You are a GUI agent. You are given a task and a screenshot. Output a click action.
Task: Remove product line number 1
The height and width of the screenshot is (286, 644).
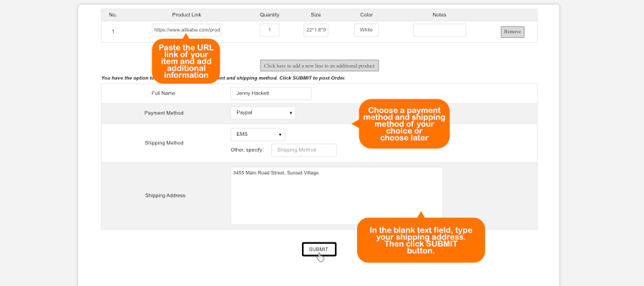tap(512, 31)
